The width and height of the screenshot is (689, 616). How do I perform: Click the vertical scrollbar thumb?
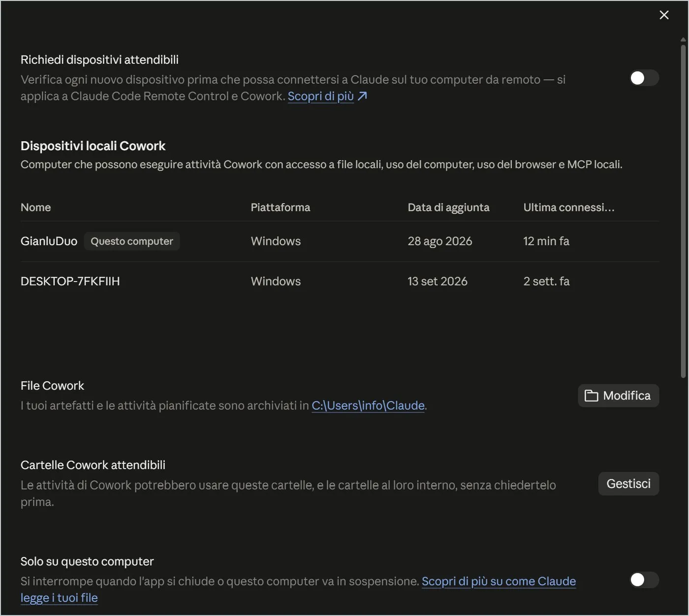click(683, 212)
